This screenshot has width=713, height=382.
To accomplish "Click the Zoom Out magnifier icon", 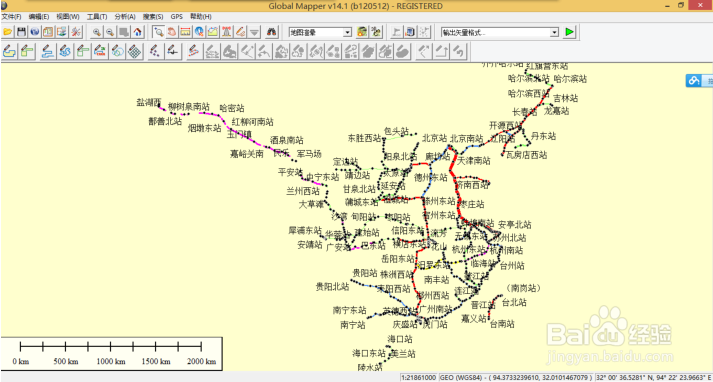I will 110,32.
